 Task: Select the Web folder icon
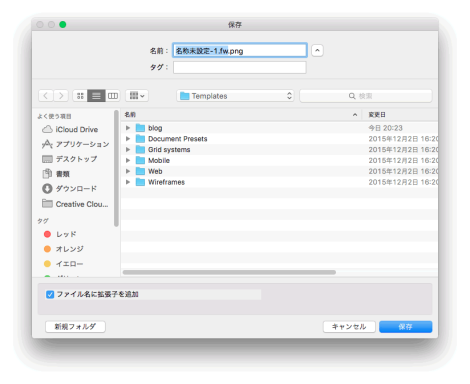point(140,171)
